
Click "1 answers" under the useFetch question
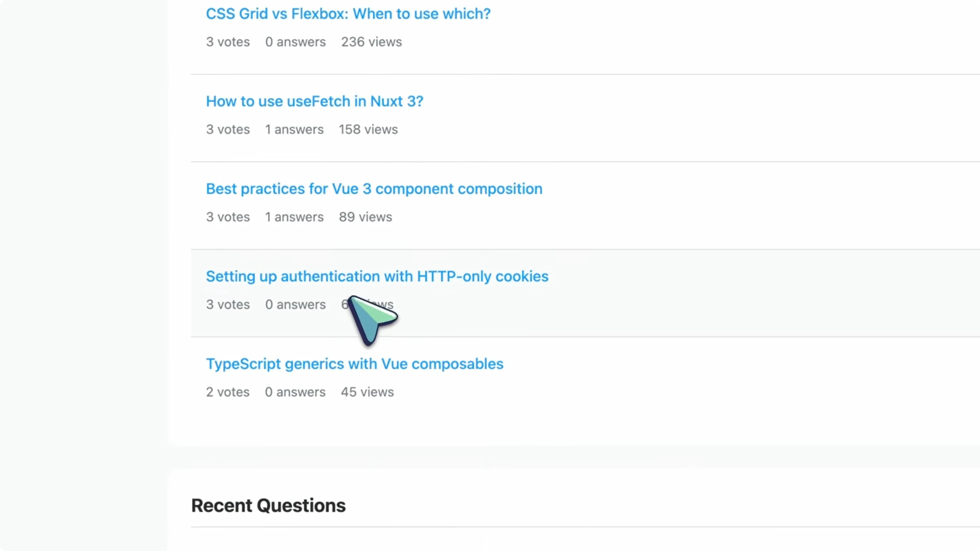294,129
